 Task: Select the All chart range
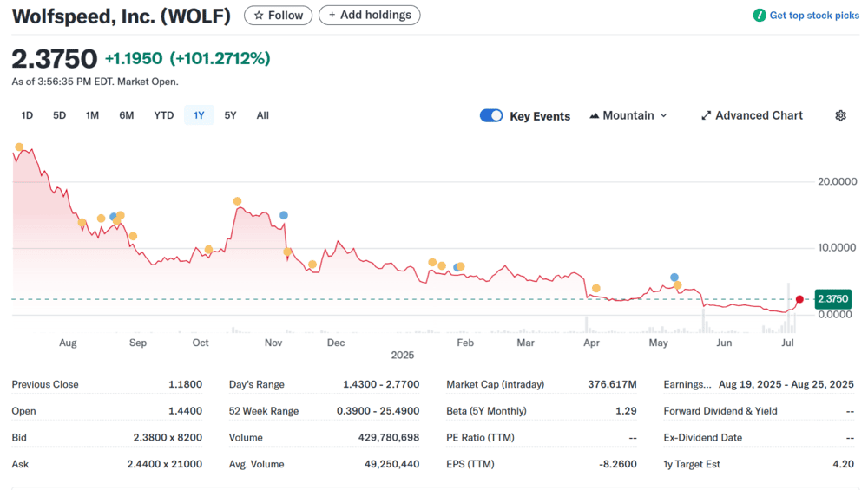pyautogui.click(x=262, y=115)
